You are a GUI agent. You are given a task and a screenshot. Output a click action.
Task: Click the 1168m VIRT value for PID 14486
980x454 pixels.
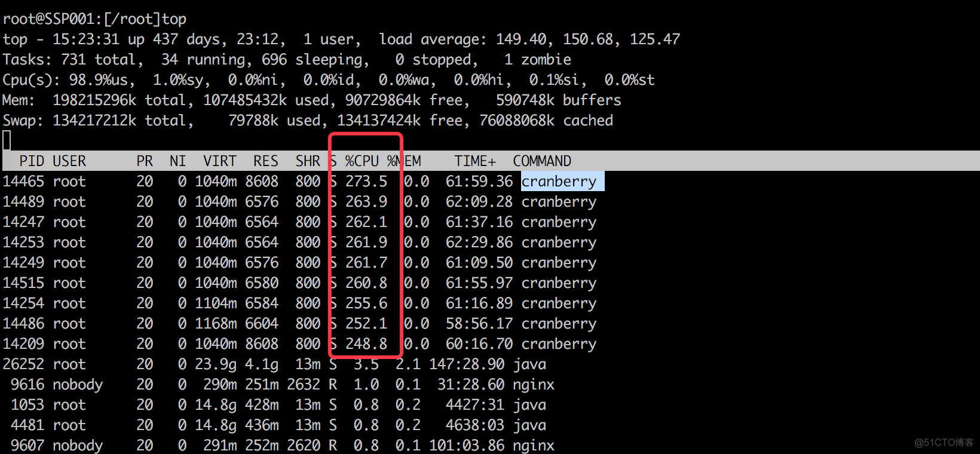click(x=216, y=324)
